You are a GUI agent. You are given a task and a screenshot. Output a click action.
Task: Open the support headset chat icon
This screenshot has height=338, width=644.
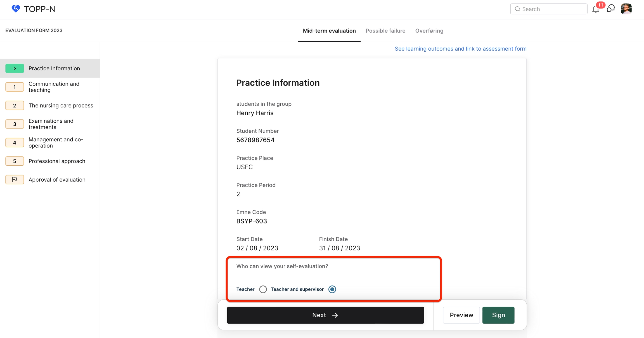point(611,9)
